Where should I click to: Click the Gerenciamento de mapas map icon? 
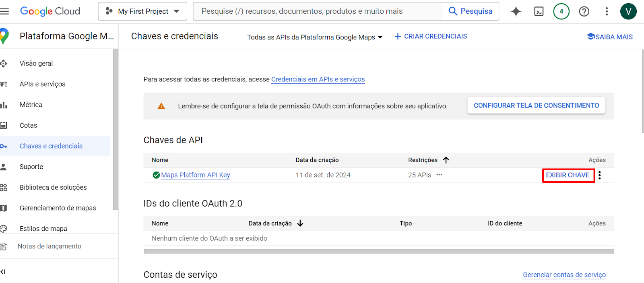(x=4, y=208)
